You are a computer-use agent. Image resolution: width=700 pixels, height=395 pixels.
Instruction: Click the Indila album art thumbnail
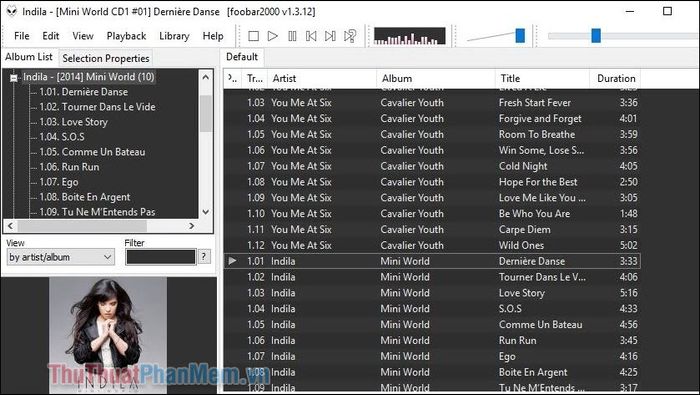point(108,335)
